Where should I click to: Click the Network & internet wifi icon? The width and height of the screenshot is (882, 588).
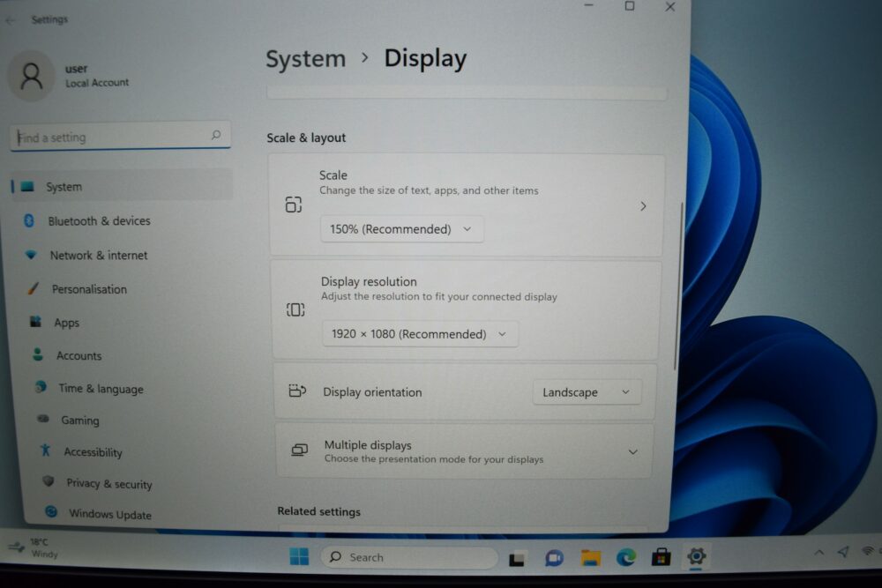pos(31,256)
